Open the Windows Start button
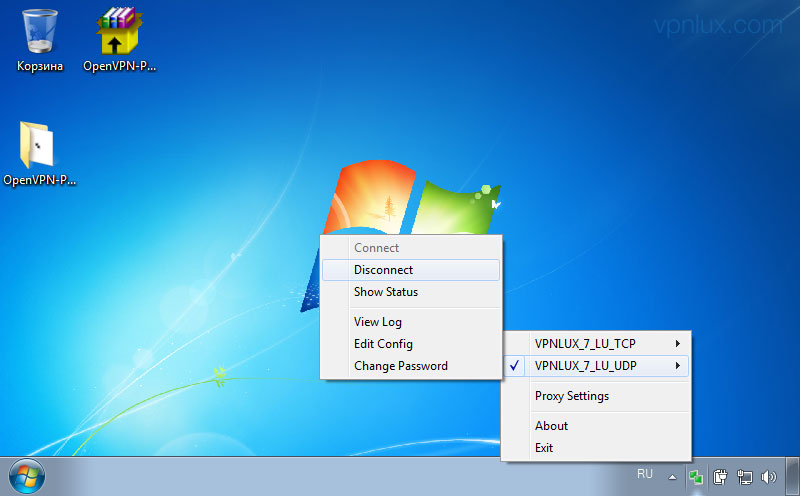Viewport: 800px width, 496px height. (x=27, y=477)
